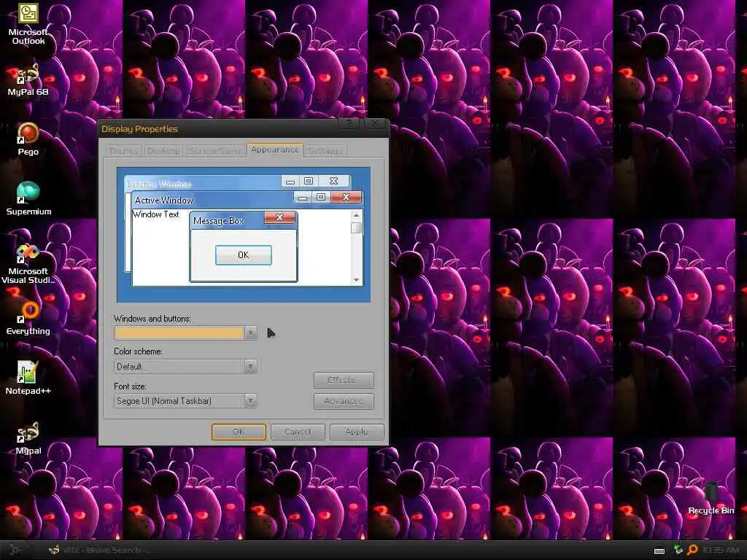The image size is (747, 560).
Task: Select the Recycle Bin icon
Action: [x=711, y=498]
